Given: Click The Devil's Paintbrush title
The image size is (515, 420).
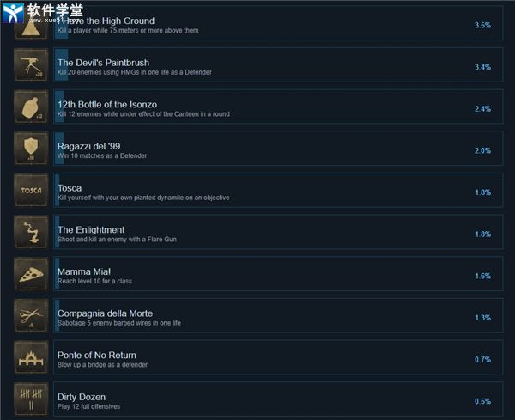Looking at the screenshot, I should click(x=104, y=63).
